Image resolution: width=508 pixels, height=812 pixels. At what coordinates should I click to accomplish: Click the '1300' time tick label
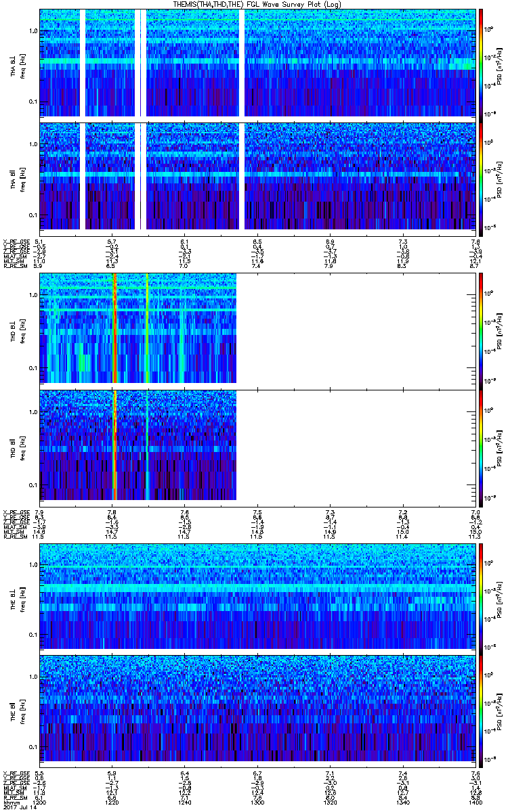257,803
